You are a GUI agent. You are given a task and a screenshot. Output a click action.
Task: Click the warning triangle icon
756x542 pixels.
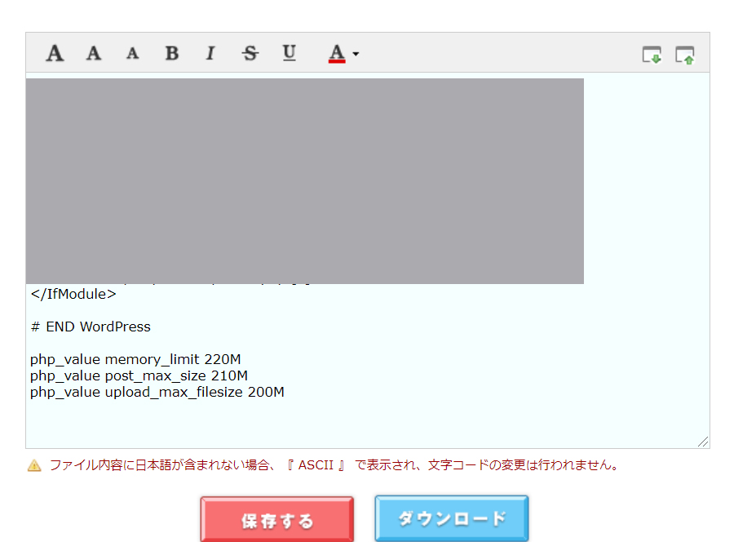[x=33, y=464]
